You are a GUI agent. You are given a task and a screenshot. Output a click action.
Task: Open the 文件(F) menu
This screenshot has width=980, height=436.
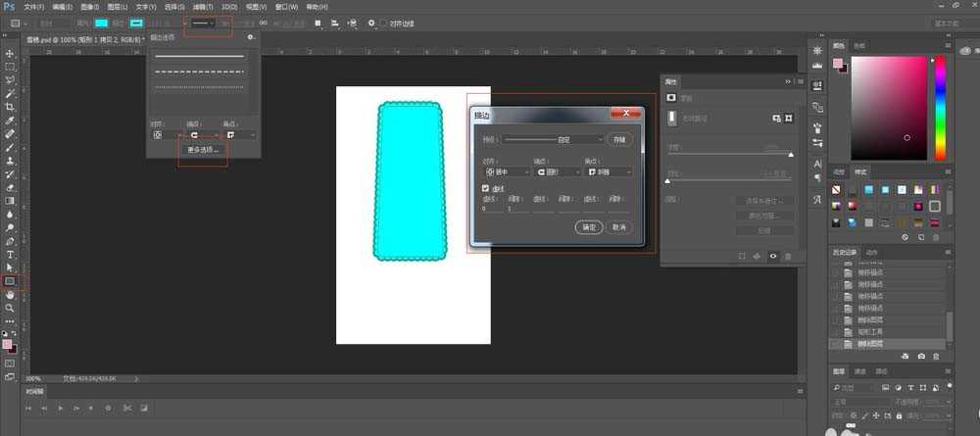34,7
